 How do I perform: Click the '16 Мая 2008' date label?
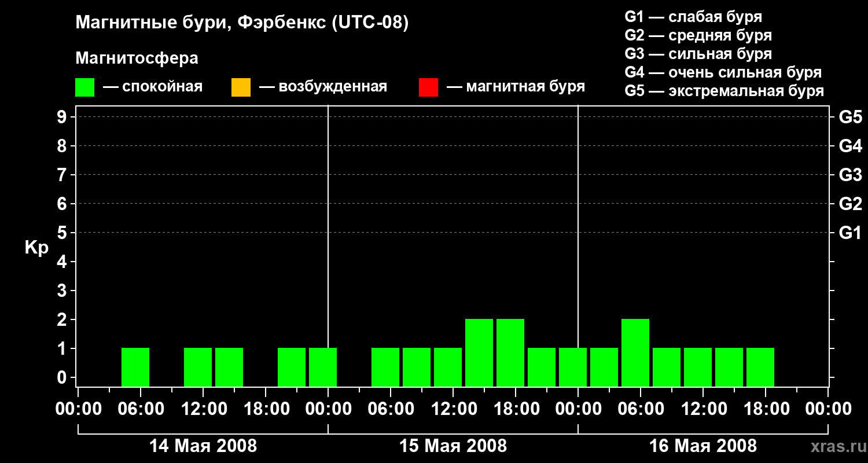[703, 446]
